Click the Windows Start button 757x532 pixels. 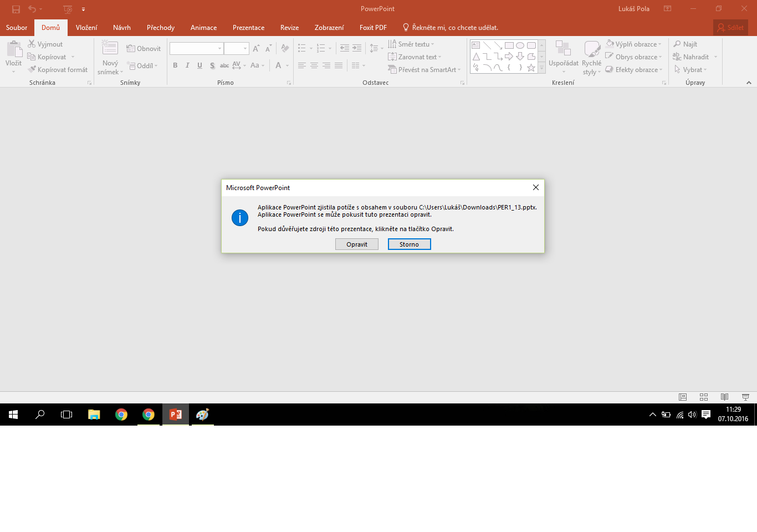click(13, 415)
